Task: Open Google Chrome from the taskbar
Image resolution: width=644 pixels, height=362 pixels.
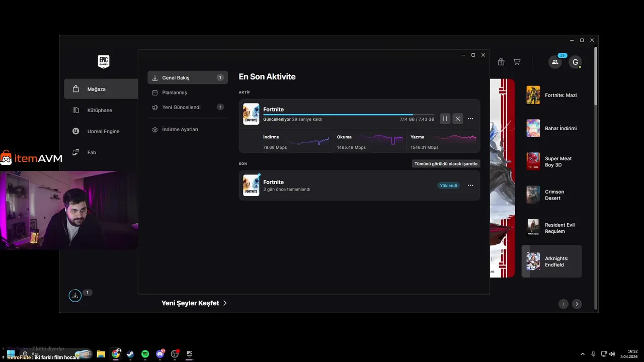Action: (x=116, y=354)
